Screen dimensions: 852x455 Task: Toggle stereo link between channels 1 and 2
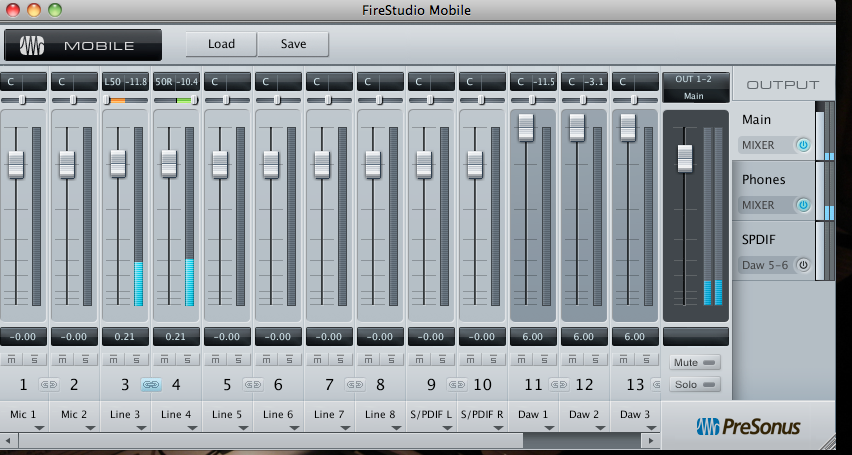coord(48,385)
